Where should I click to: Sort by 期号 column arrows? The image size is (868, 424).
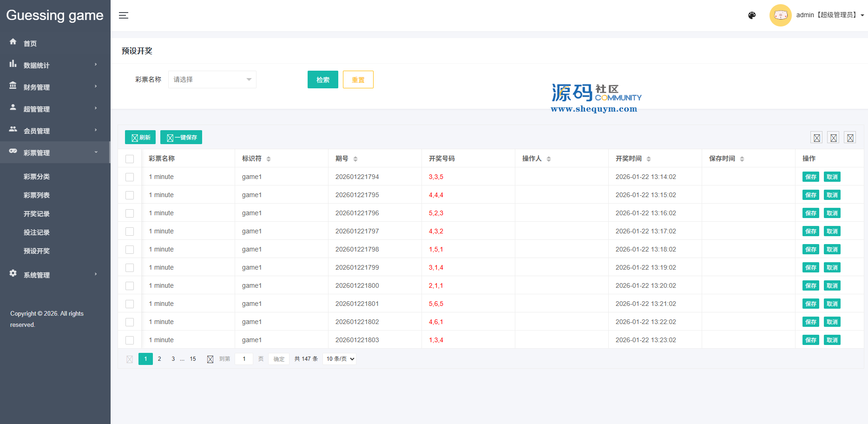click(x=355, y=159)
